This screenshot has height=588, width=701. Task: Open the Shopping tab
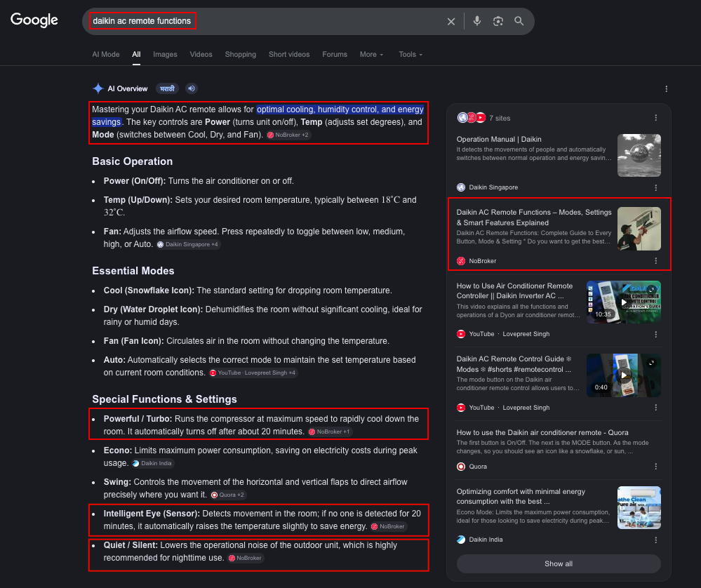(241, 55)
